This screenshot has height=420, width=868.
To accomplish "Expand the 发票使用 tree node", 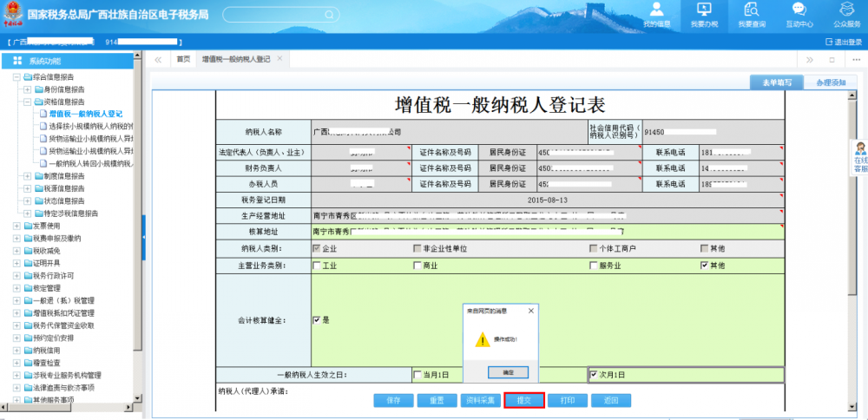I will [16, 226].
